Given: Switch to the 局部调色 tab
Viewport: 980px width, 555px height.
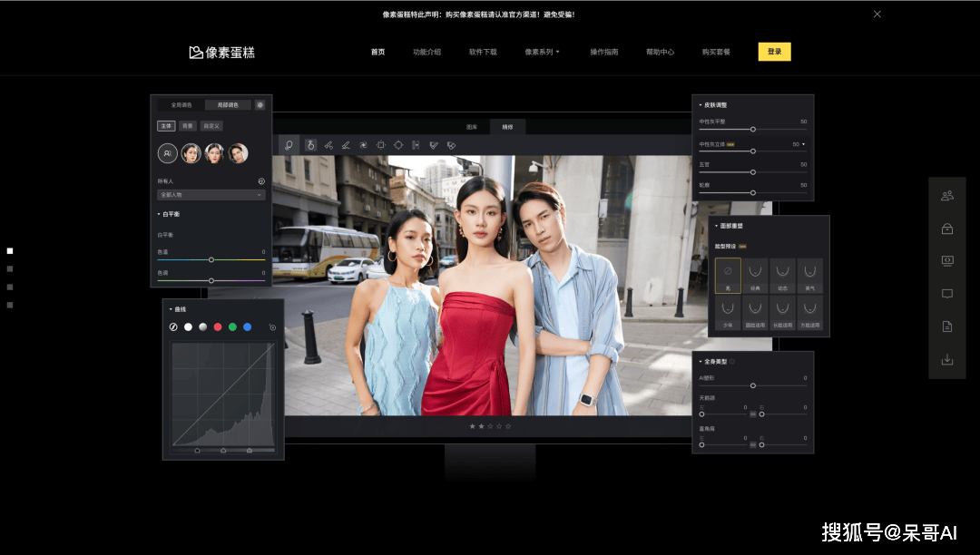Looking at the screenshot, I should [228, 105].
